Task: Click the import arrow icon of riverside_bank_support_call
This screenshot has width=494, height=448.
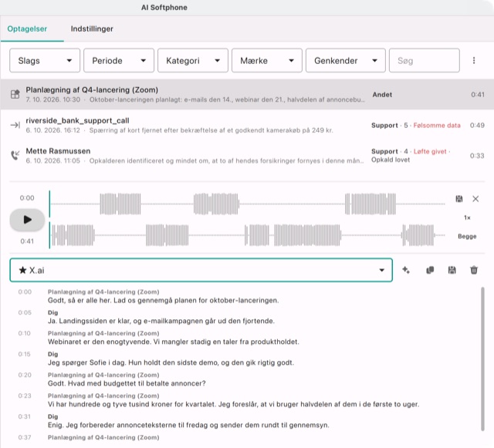Action: point(15,125)
